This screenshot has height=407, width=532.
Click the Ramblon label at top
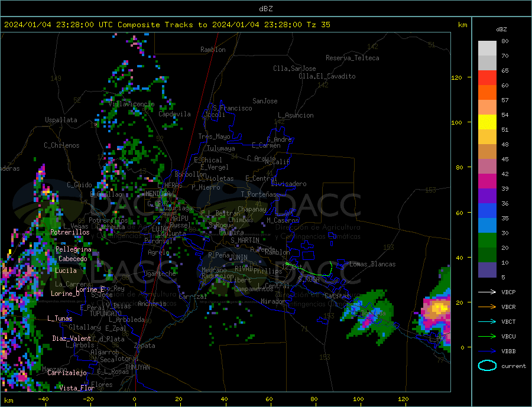[x=213, y=50]
